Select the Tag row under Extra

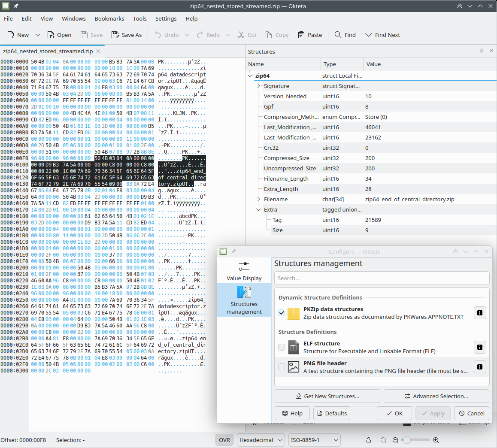(371, 220)
